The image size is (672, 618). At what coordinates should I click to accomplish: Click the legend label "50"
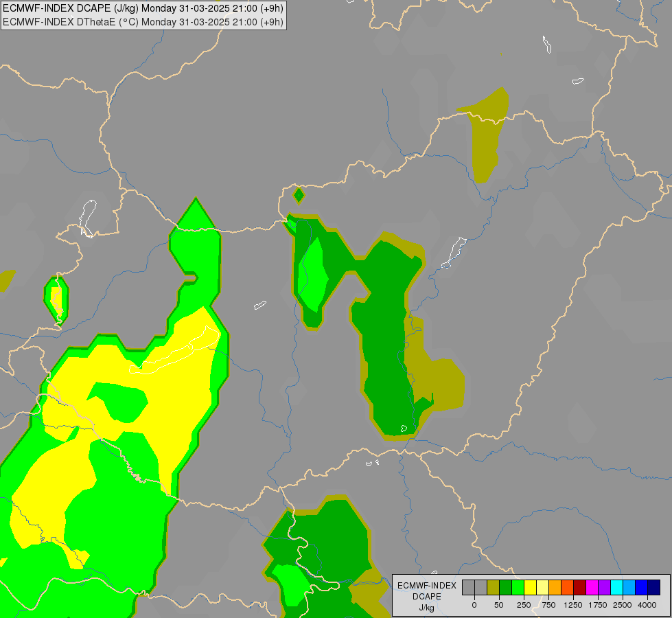(499, 605)
